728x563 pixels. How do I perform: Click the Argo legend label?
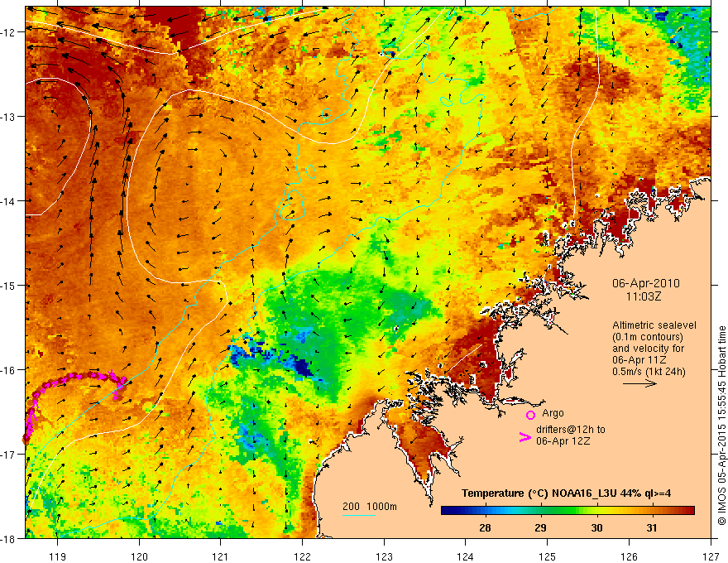pyautogui.click(x=553, y=413)
